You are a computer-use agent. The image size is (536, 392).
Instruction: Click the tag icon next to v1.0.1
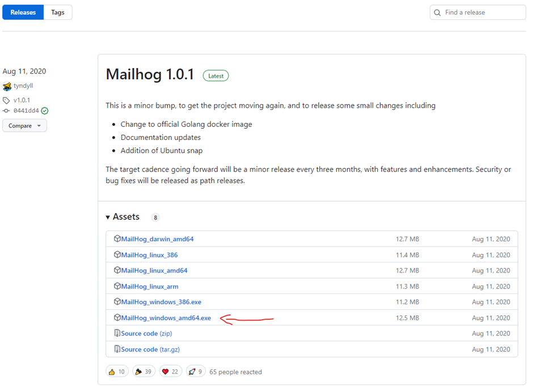coord(7,100)
